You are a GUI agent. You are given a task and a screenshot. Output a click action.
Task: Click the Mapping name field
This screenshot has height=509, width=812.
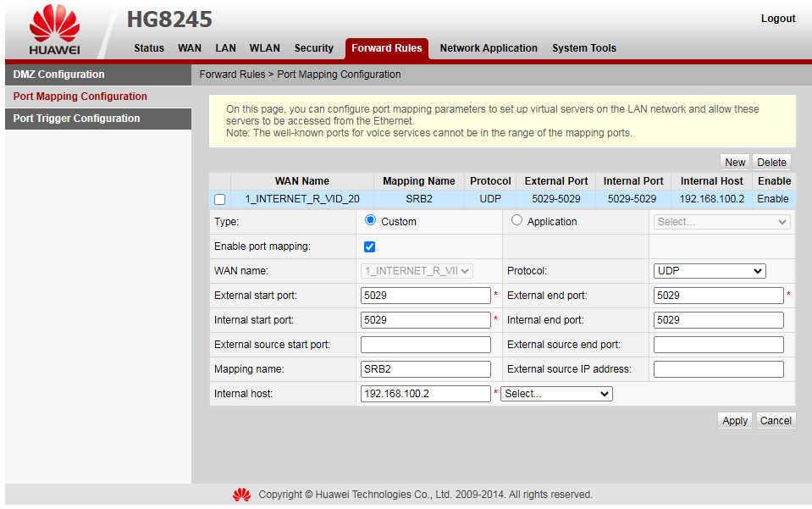click(426, 369)
